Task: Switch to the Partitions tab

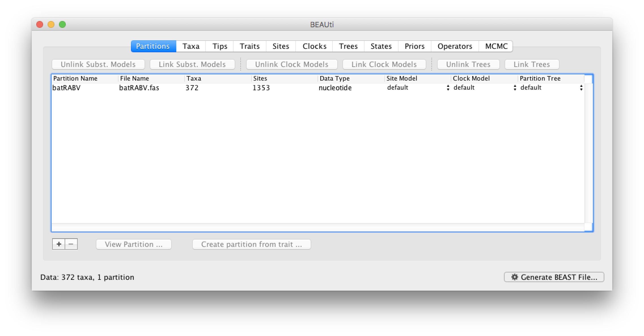Action: pos(153,46)
